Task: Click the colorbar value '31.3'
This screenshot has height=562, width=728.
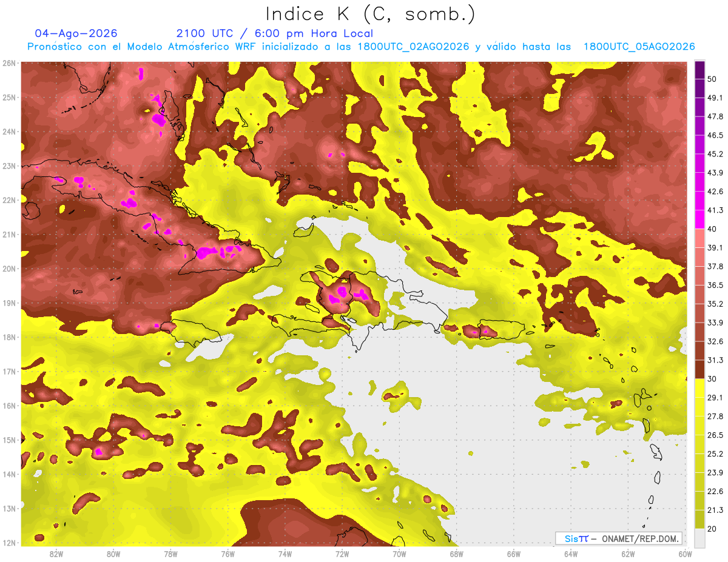Action: (715, 360)
